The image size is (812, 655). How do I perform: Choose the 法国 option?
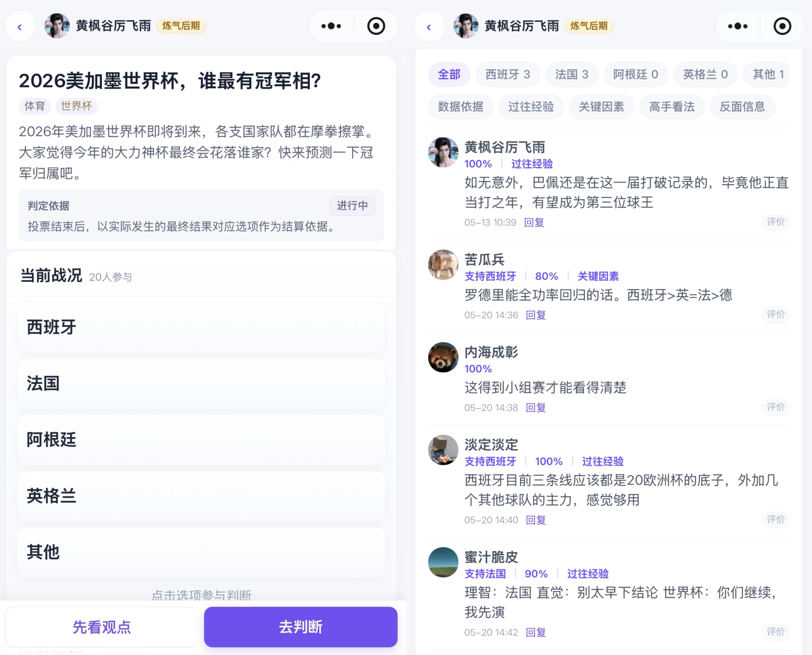(x=201, y=383)
